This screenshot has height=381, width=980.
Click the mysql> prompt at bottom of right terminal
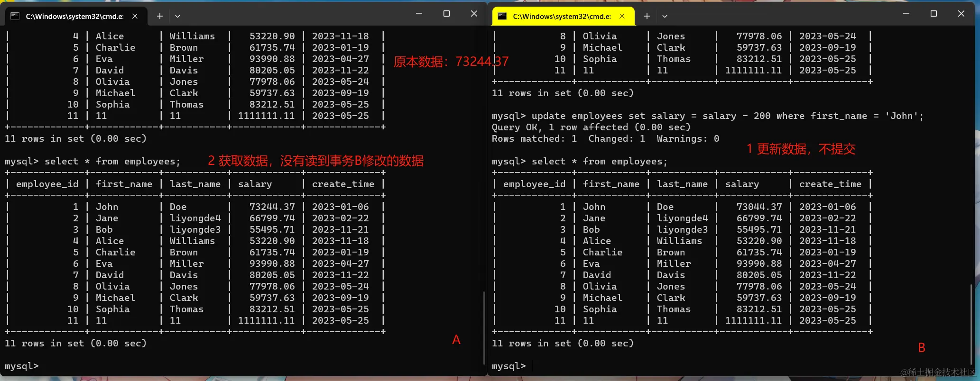(509, 366)
